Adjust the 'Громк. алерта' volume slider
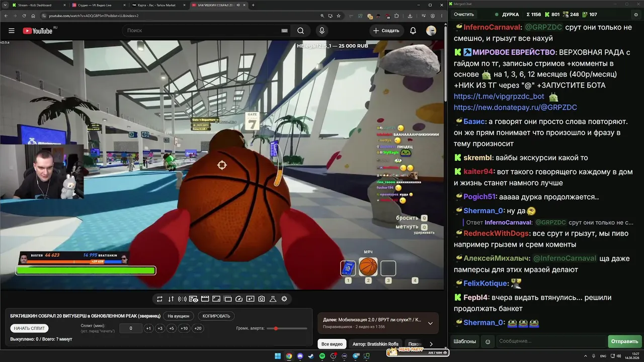The image size is (644, 362). 287,328
